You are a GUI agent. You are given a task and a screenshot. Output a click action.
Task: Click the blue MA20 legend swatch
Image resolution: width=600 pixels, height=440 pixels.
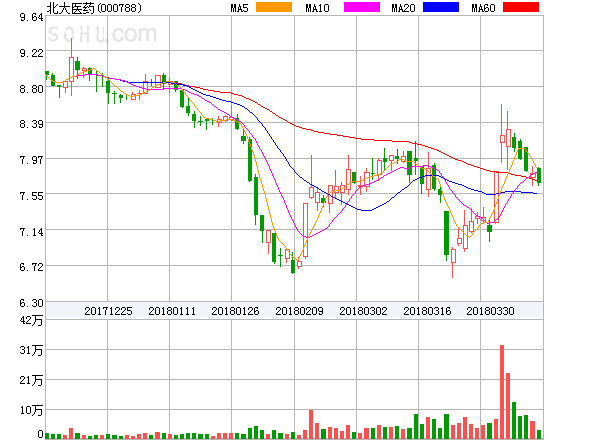click(441, 7)
